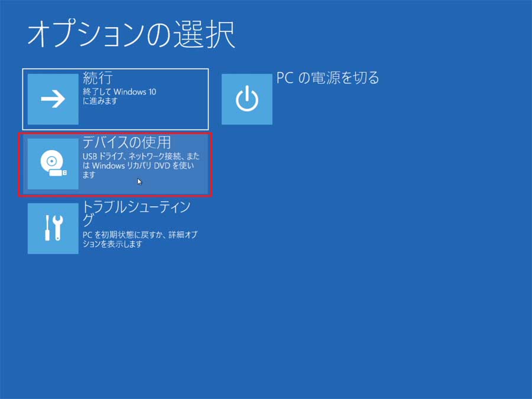Viewport: 532px width, 399px height.
Task: Click the arrow icon for 続行
Action: (53, 99)
